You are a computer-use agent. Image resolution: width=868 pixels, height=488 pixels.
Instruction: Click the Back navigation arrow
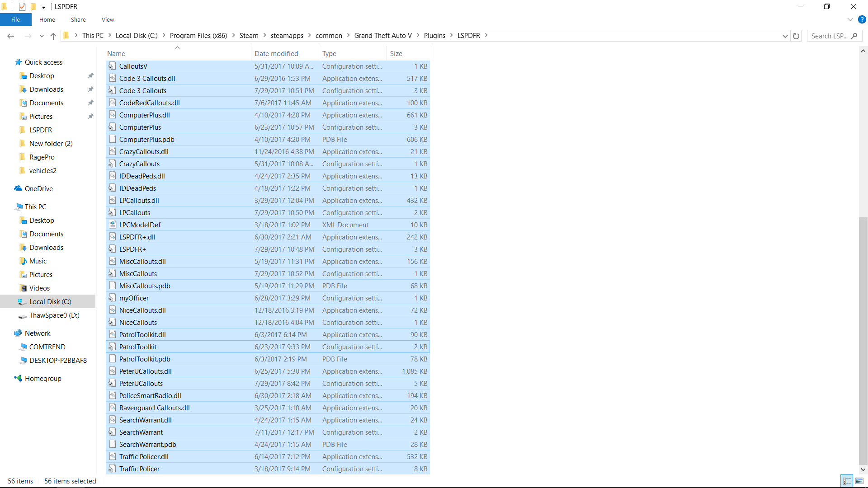pyautogui.click(x=11, y=36)
